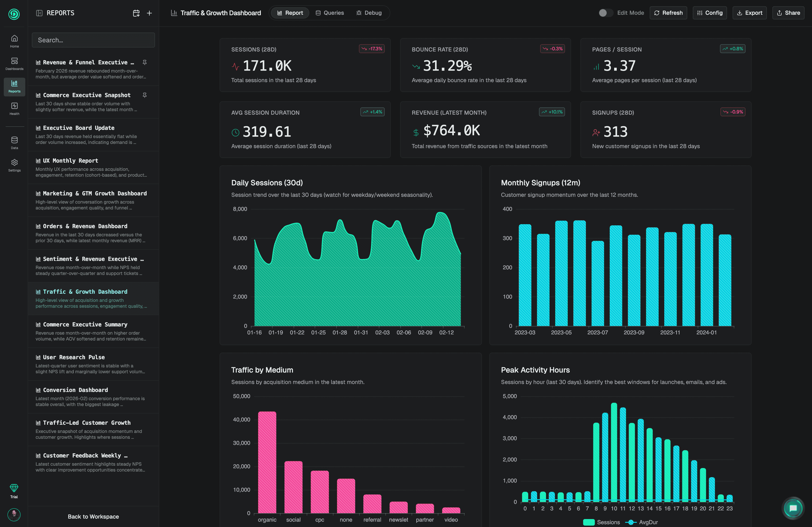Open the chat support bubble
This screenshot has height=527, width=812.
coord(793,508)
